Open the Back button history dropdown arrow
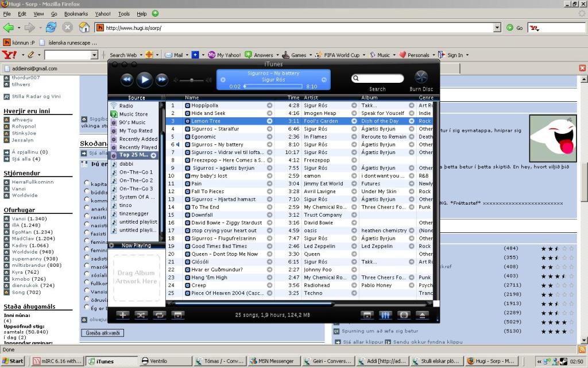The width and height of the screenshot is (588, 368). 18,28
